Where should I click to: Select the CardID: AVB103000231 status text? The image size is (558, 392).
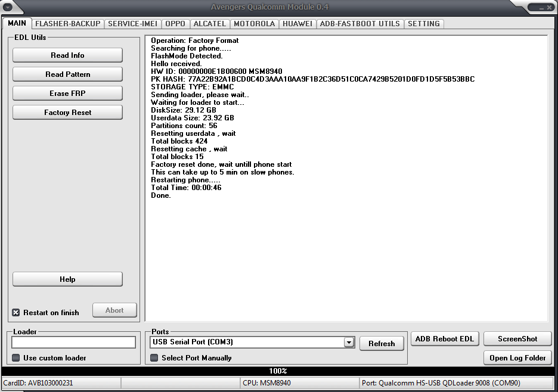pyautogui.click(x=38, y=383)
